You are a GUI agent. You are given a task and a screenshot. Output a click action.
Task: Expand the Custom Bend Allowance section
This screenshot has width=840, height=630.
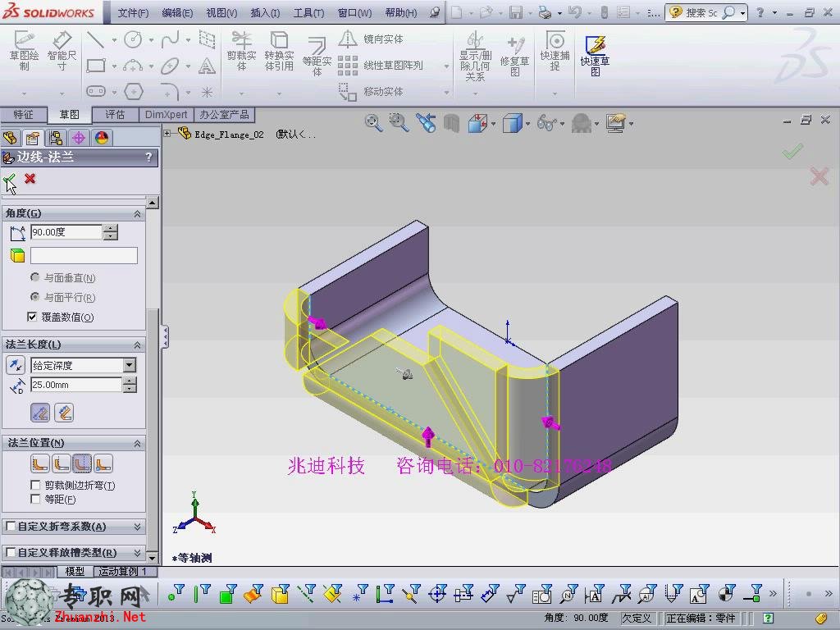(x=138, y=527)
